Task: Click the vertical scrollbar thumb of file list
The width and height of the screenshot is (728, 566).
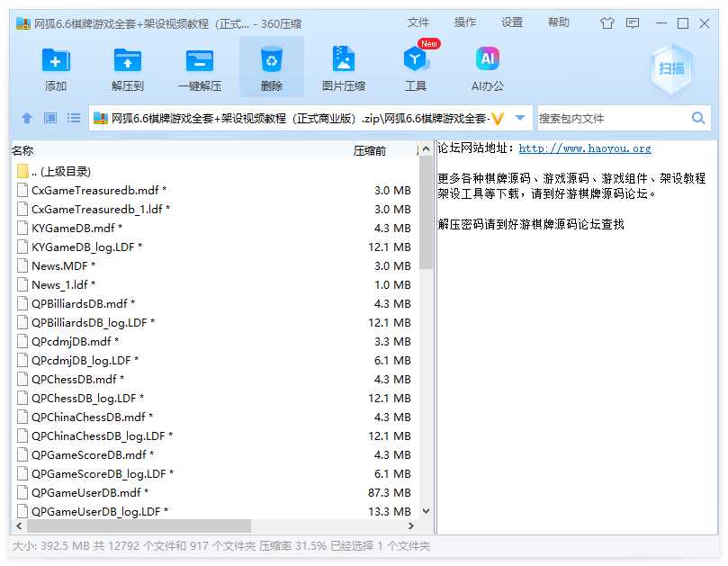Action: click(426, 212)
